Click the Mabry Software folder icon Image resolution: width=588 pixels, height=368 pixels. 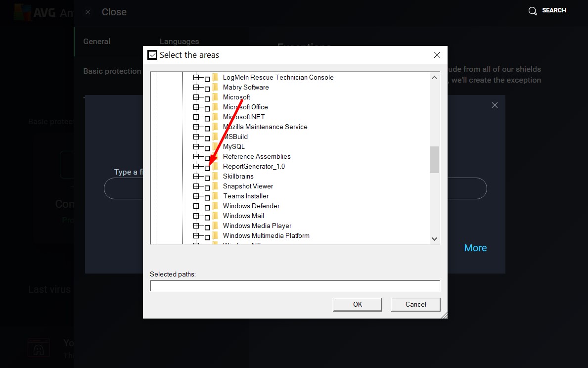click(215, 87)
